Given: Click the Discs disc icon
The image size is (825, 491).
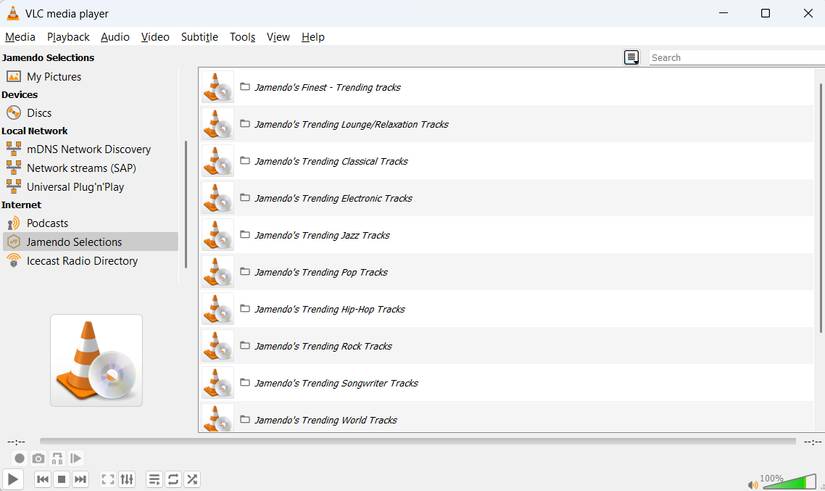Looking at the screenshot, I should [x=14, y=113].
